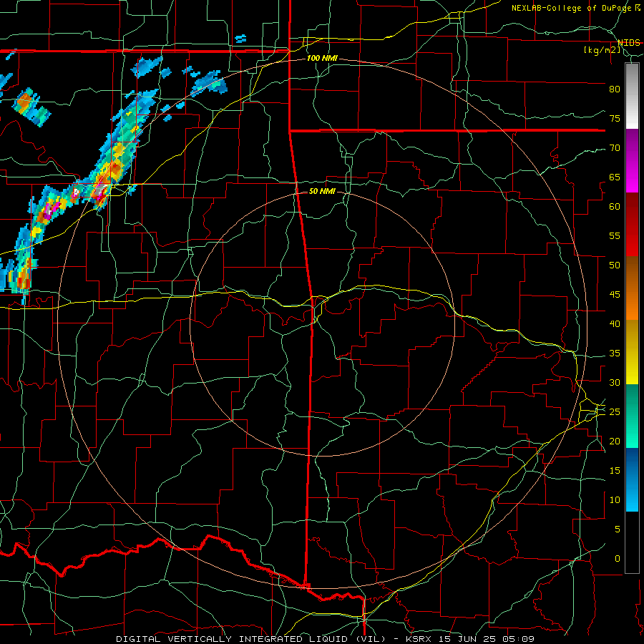Viewport: 644px width, 644px height.
Task: Select the 75 value on the scale
Action: 615,118
